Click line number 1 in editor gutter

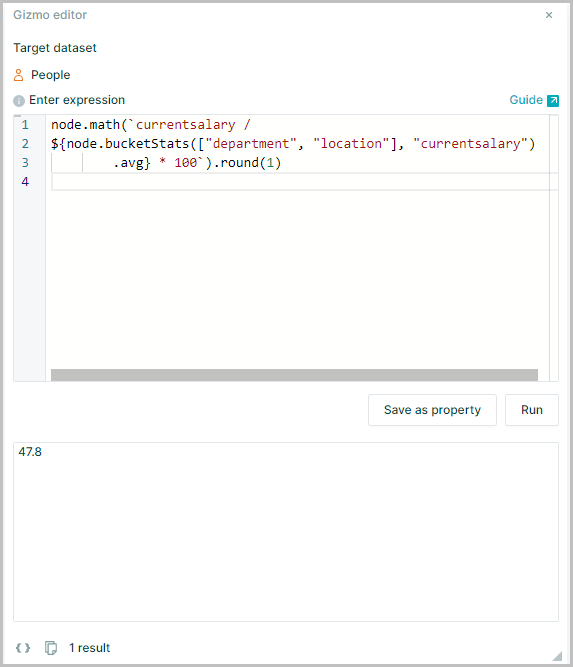pos(25,125)
